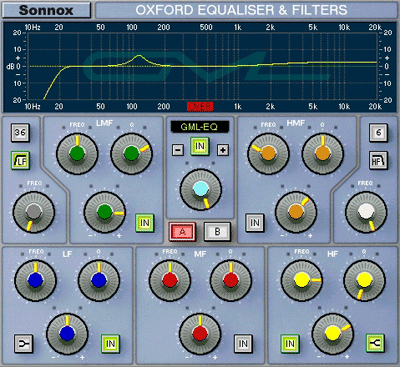Click the Sonnox logo button
This screenshot has width=400, height=367.
pos(46,10)
